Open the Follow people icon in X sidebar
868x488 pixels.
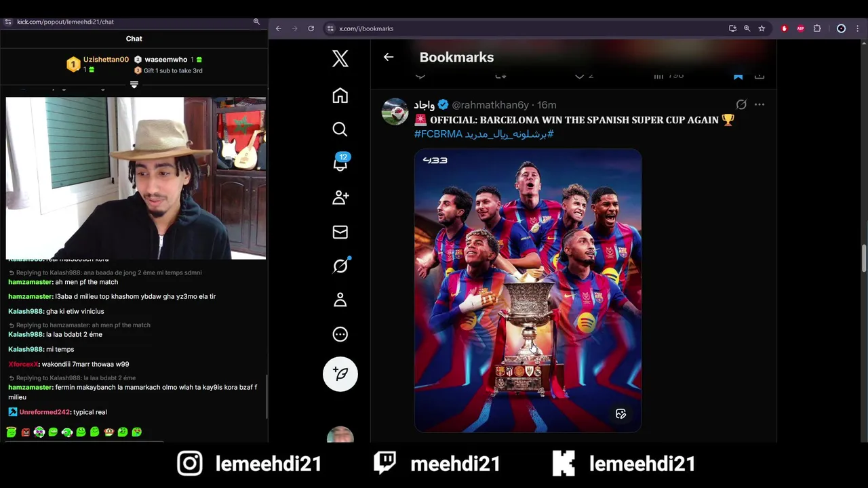340,197
